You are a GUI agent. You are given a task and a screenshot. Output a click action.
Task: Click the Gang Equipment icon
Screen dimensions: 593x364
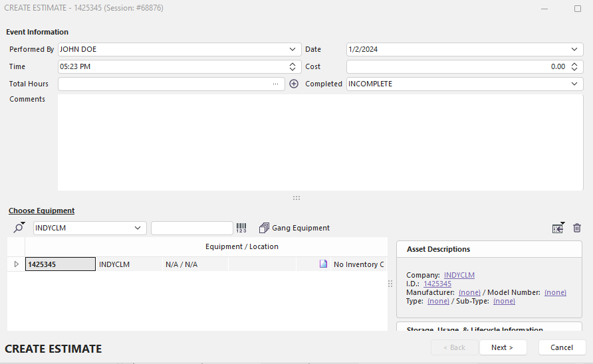(x=264, y=228)
